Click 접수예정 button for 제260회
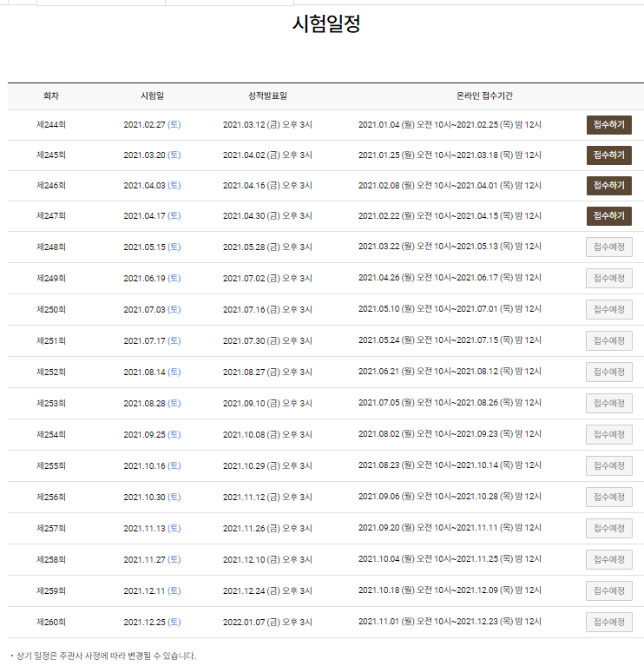Viewport: 644px width, 666px height. (x=608, y=622)
